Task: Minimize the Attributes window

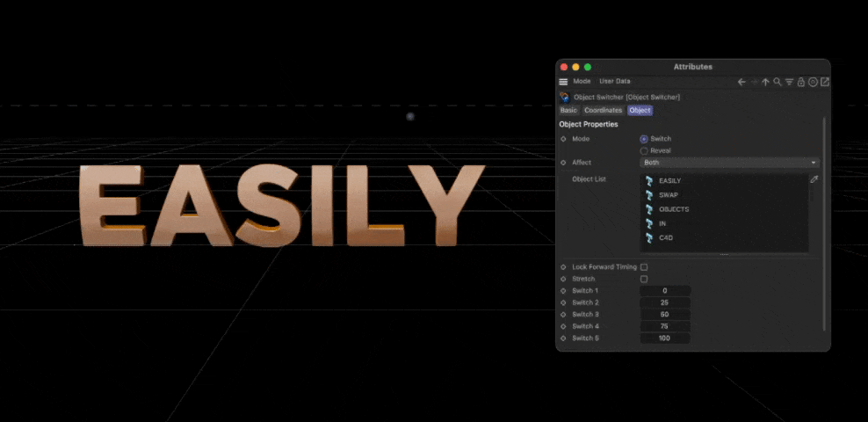Action: [x=575, y=67]
